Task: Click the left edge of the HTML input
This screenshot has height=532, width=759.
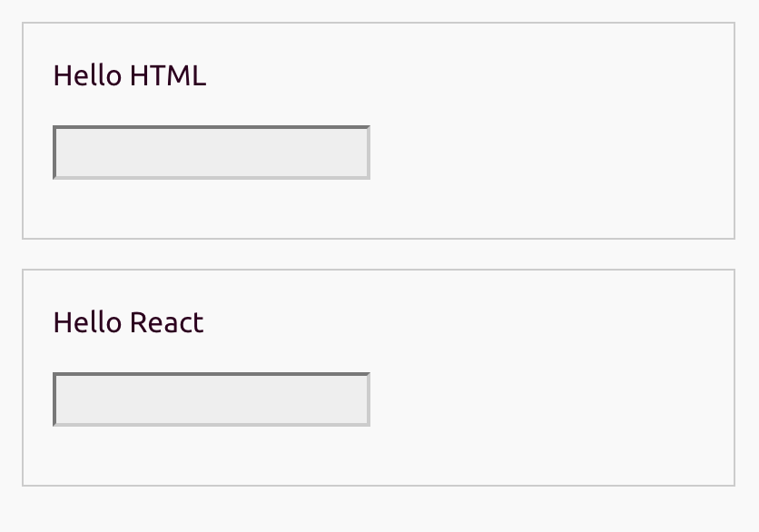Action: 55,153
